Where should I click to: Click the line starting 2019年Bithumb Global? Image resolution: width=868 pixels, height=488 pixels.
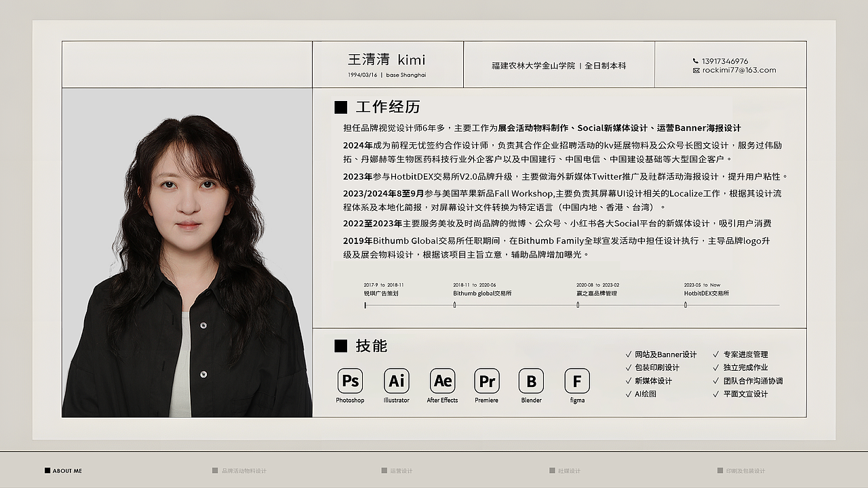click(x=557, y=241)
